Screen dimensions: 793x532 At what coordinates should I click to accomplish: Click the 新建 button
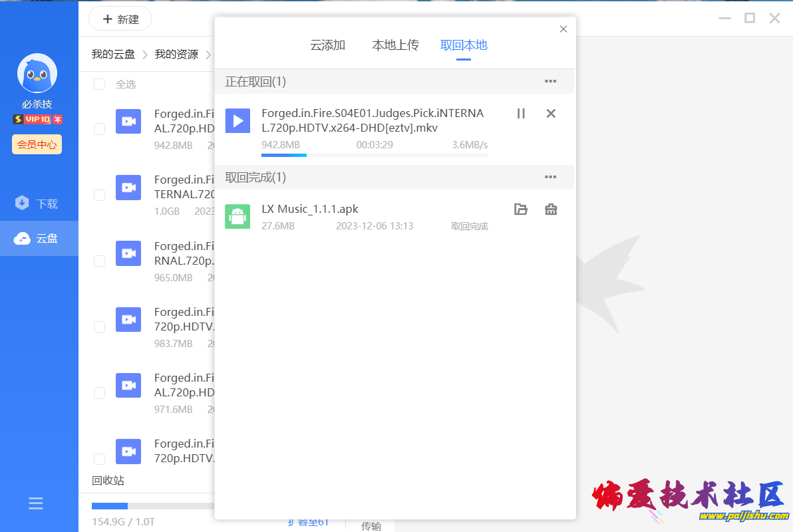[x=120, y=19]
